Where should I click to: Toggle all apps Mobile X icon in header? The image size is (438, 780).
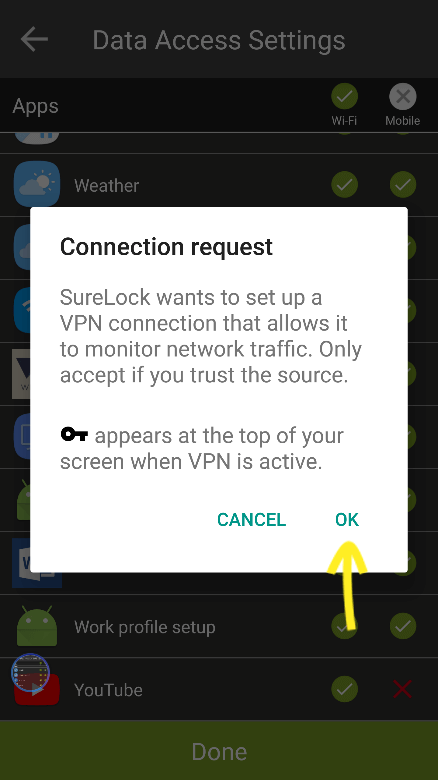pos(403,96)
